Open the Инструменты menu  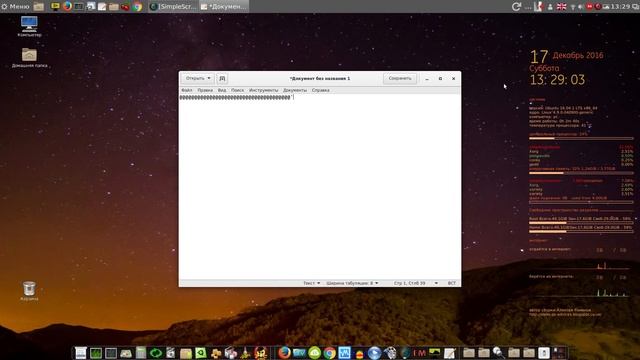(x=263, y=90)
